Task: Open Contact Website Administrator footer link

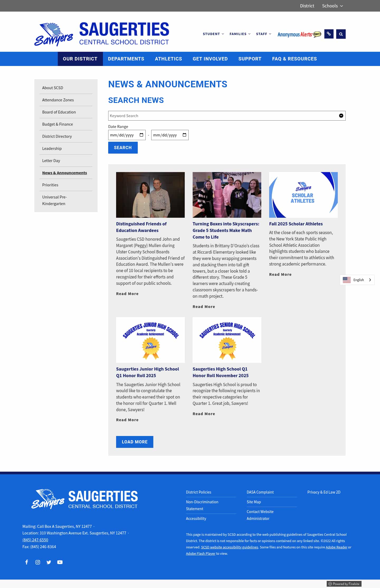Action: (x=260, y=515)
